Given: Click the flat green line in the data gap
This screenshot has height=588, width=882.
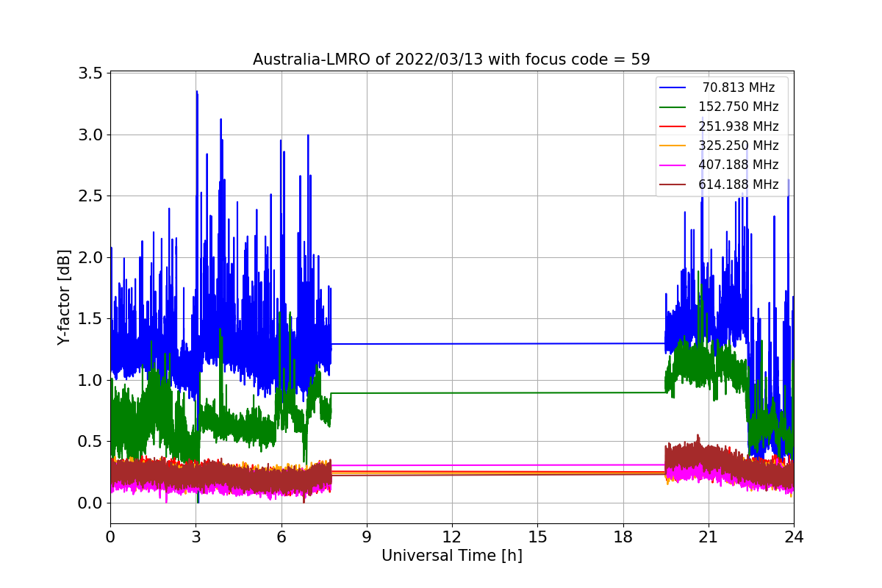Looking at the screenshot, I should pos(498,392).
